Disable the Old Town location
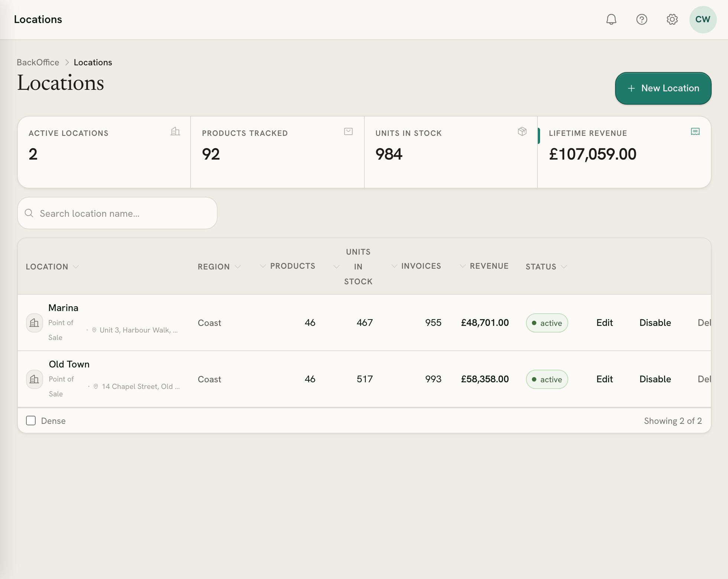 (x=655, y=379)
